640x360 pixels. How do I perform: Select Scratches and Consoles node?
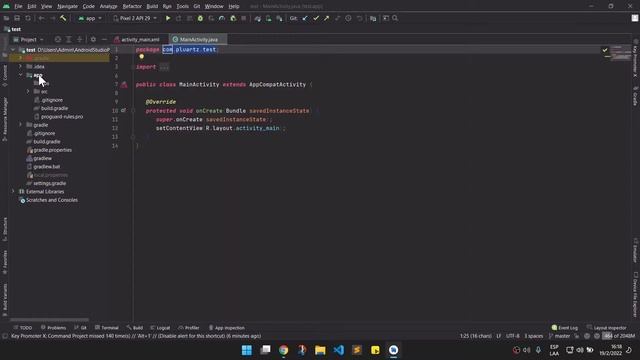pyautogui.click(x=49, y=200)
